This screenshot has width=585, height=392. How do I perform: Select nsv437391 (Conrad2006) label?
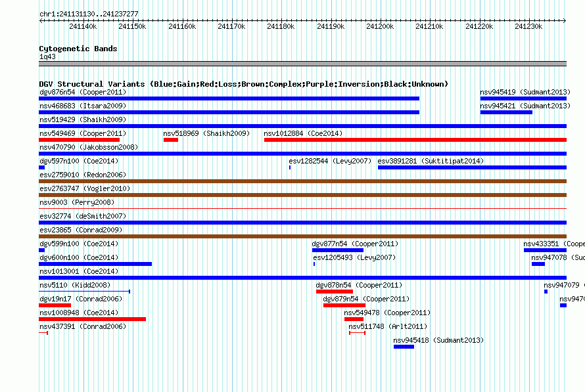tap(83, 326)
